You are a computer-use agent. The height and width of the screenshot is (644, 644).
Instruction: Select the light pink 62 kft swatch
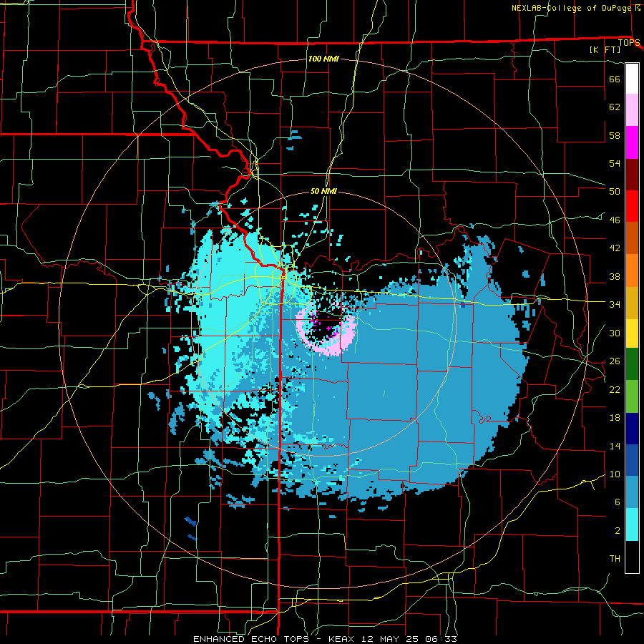(x=632, y=109)
